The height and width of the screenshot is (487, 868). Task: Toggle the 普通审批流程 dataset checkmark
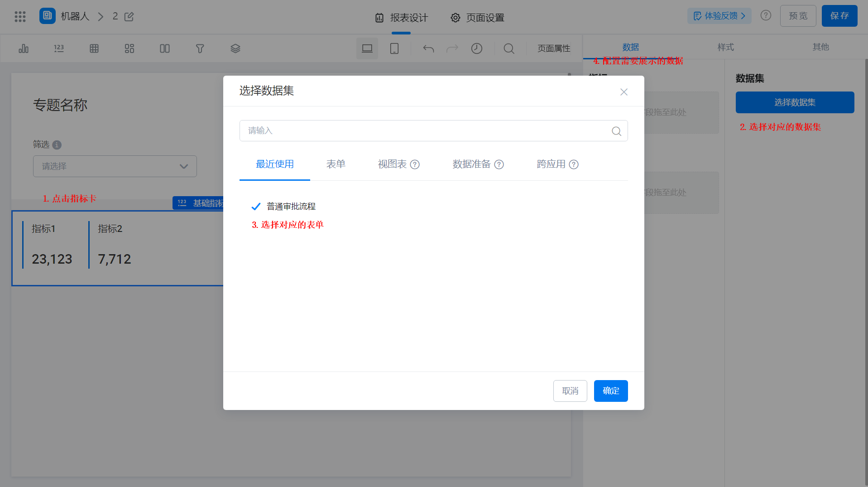tap(256, 207)
